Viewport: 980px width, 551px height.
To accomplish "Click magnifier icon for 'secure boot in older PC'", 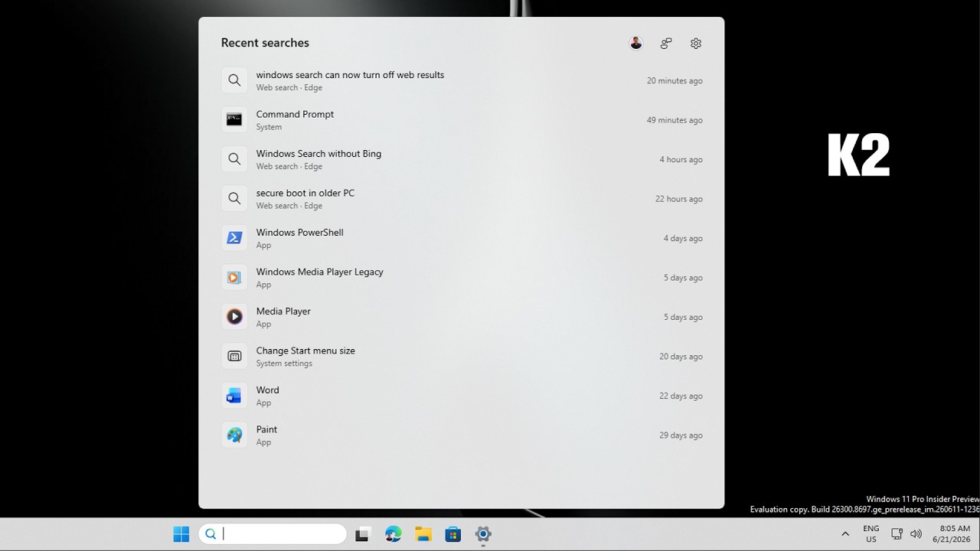I will click(234, 199).
